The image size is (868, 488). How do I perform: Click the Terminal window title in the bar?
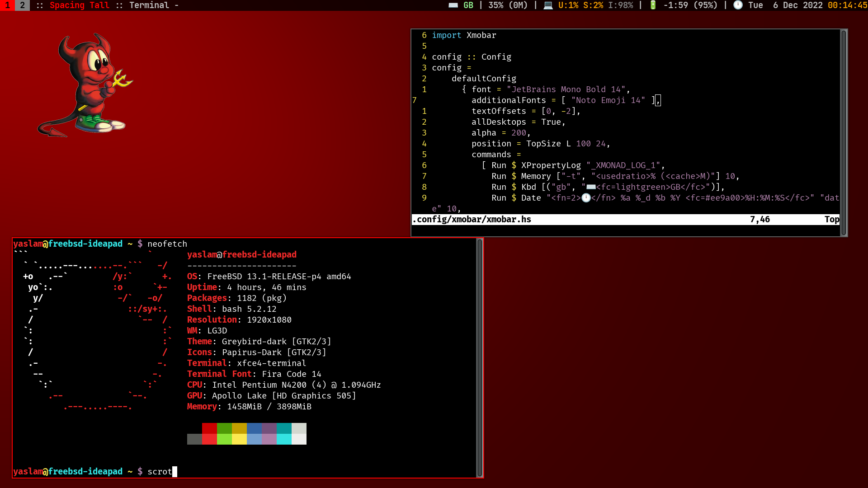coord(149,5)
